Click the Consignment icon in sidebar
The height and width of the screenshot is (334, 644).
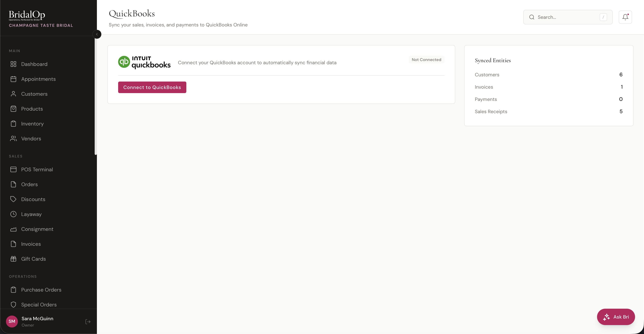[13, 229]
